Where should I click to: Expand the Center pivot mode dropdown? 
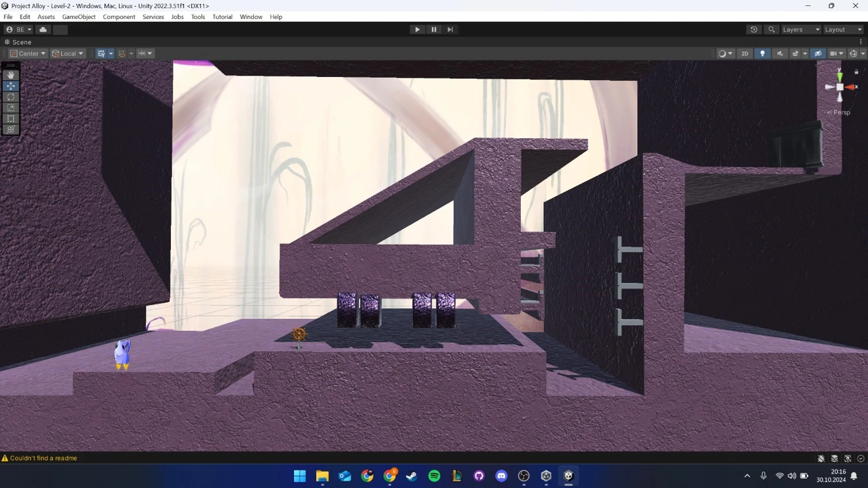click(28, 54)
